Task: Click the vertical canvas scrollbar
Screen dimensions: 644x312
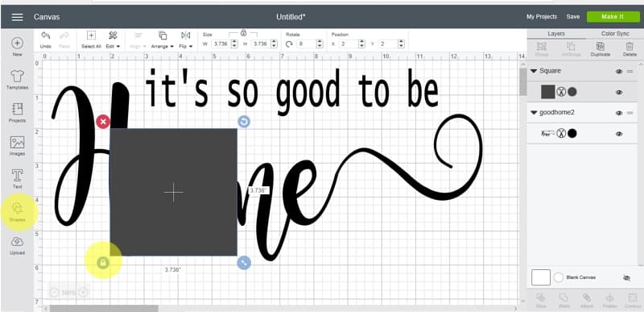Action: pyautogui.click(x=522, y=81)
